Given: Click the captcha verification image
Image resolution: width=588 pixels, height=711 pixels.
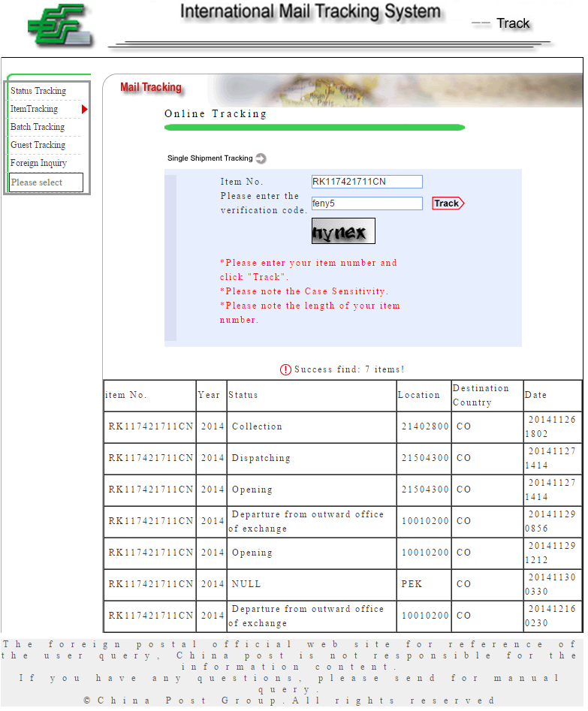Looking at the screenshot, I should pos(343,231).
